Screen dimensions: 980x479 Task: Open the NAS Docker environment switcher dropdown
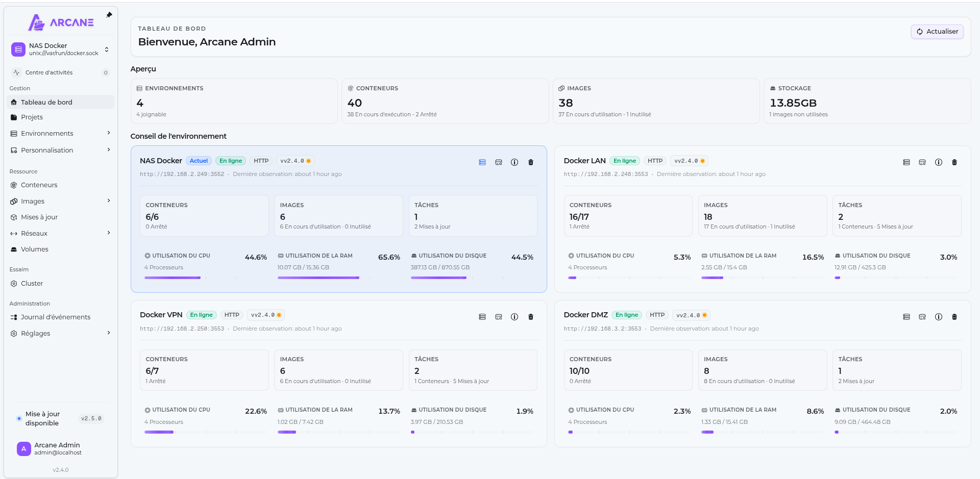point(61,49)
